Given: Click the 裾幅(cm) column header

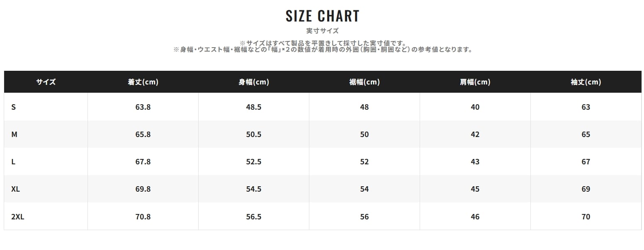Looking at the screenshot, I should 365,82.
